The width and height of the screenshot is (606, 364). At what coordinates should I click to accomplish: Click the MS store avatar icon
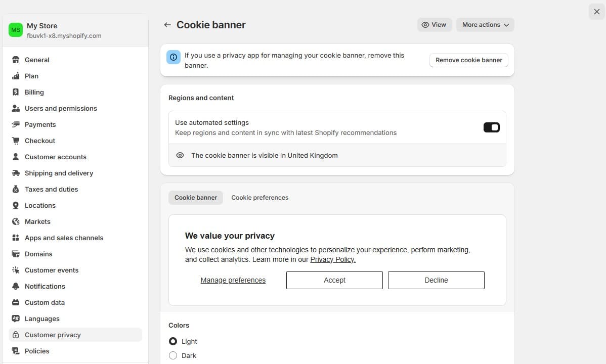point(16,30)
